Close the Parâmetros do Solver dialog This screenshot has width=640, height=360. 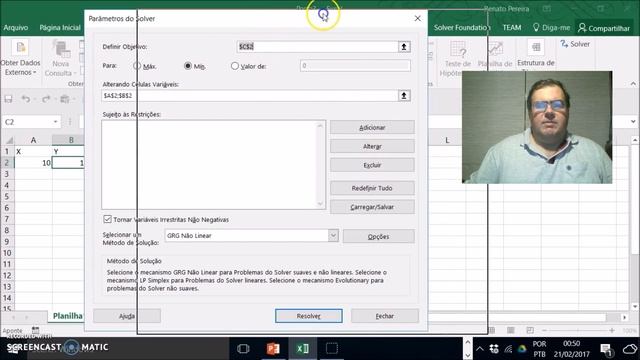click(x=418, y=18)
